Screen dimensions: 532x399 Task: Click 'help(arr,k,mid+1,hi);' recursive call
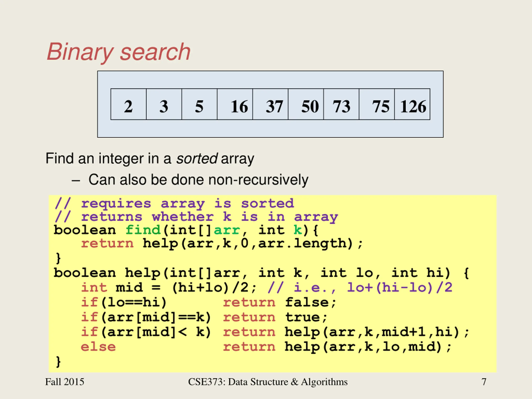(x=377, y=332)
